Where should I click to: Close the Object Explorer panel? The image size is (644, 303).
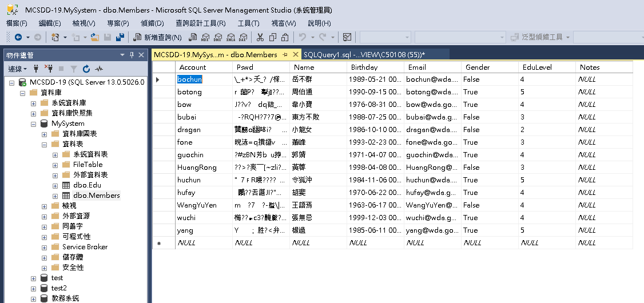click(141, 55)
